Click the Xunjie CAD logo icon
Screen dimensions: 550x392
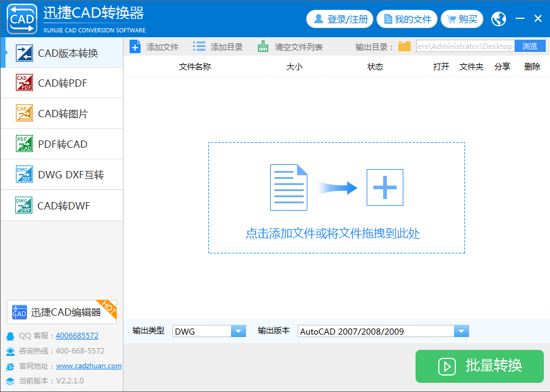tap(22, 19)
